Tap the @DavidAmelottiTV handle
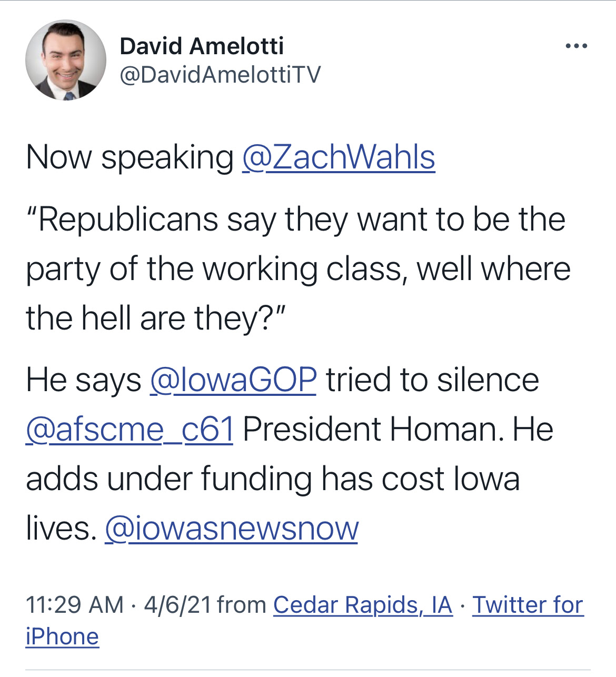Viewport: 616px width, 677px height. tap(220, 75)
